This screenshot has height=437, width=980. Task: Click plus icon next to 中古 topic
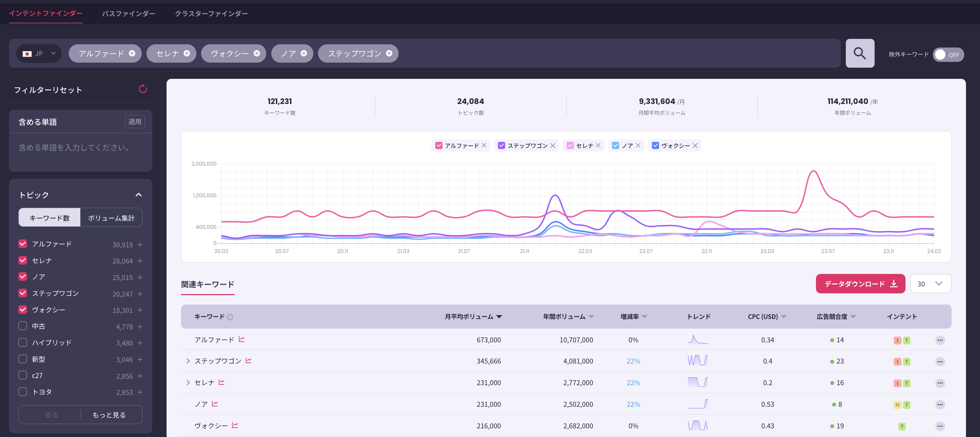coord(140,326)
